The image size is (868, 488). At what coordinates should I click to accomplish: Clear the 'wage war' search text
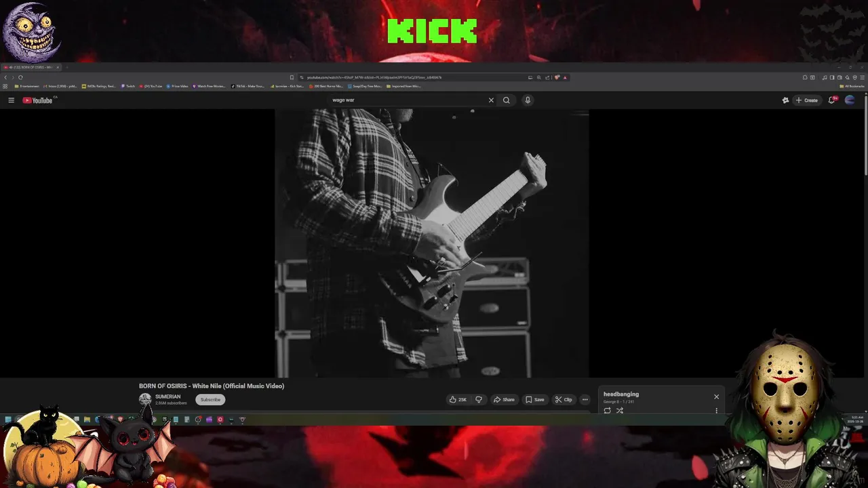click(x=491, y=100)
